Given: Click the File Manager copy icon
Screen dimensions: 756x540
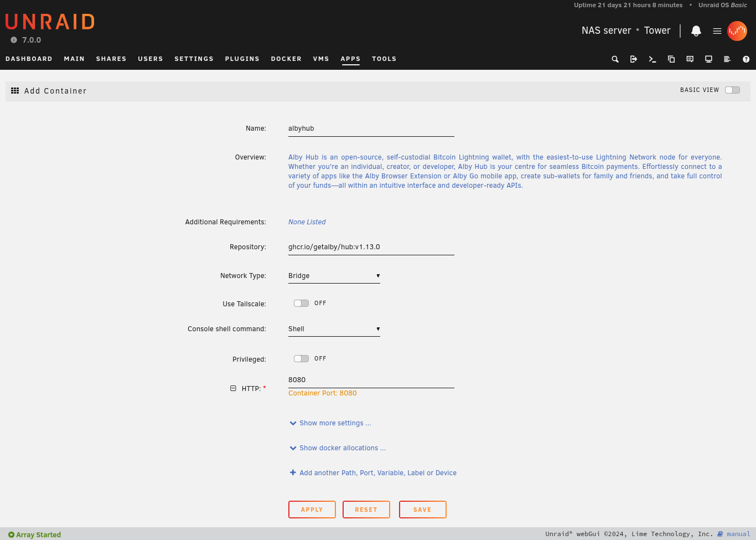Looking at the screenshot, I should point(671,59).
